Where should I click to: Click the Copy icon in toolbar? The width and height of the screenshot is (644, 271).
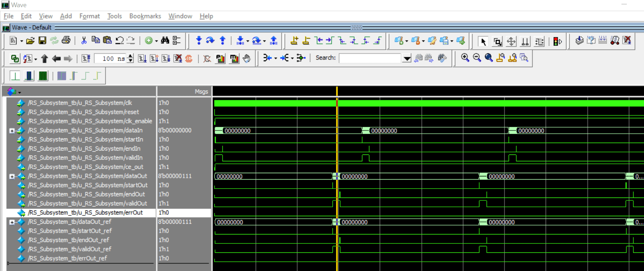click(x=96, y=40)
